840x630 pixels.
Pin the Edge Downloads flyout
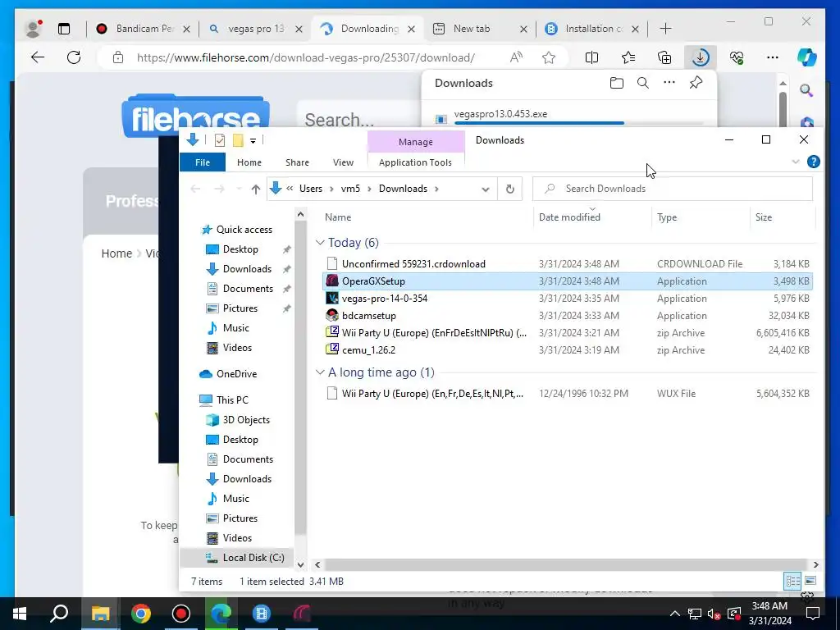coord(696,83)
